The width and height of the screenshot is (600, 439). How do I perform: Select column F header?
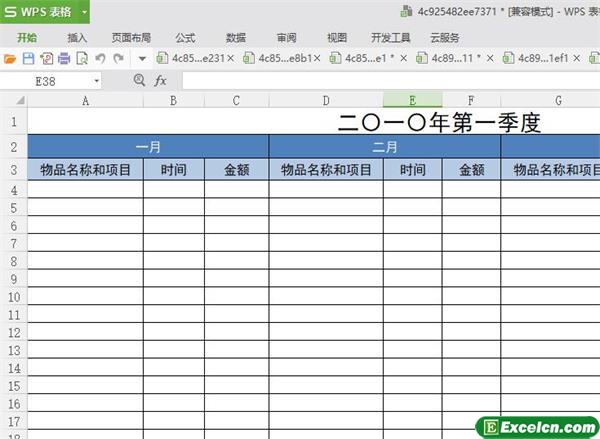pos(471,101)
